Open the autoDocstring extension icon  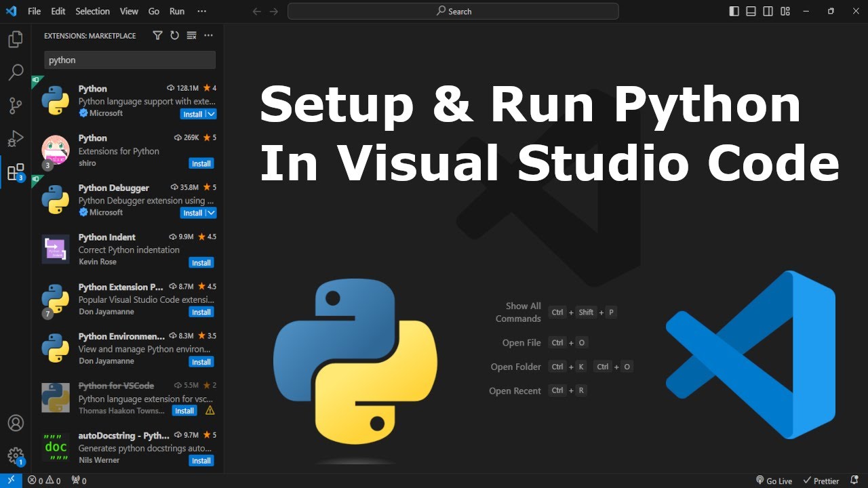click(55, 447)
